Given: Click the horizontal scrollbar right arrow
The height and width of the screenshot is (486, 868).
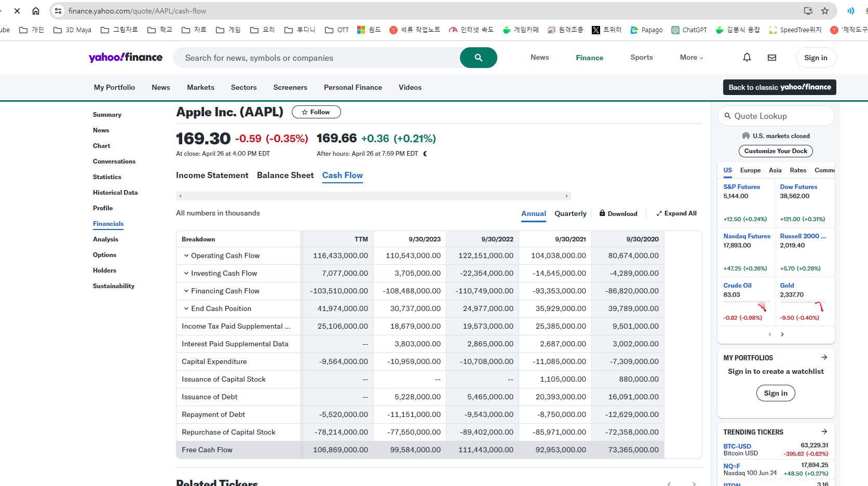Looking at the screenshot, I should [567, 196].
